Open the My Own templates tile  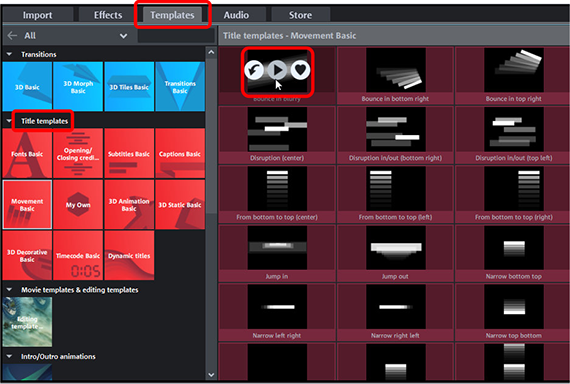click(78, 204)
